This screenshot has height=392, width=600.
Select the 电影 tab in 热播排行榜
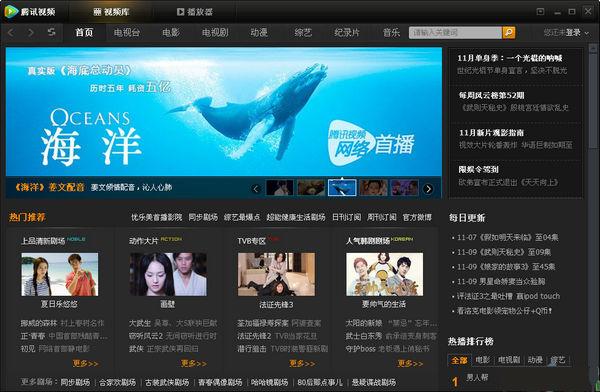tap(483, 360)
